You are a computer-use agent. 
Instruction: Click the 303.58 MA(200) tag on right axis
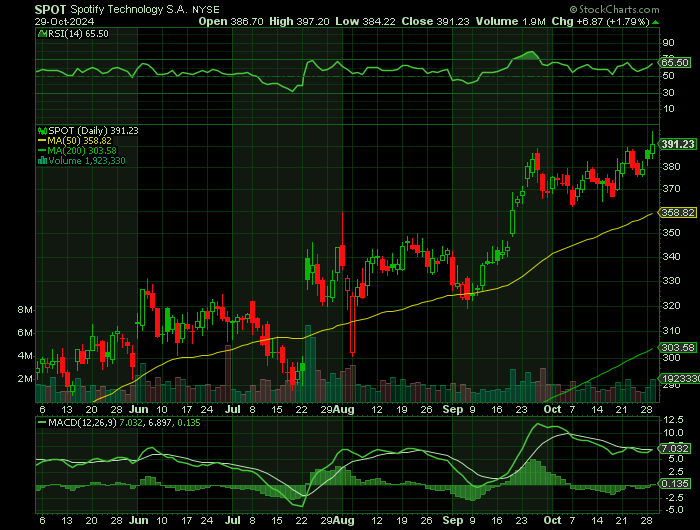(x=678, y=347)
